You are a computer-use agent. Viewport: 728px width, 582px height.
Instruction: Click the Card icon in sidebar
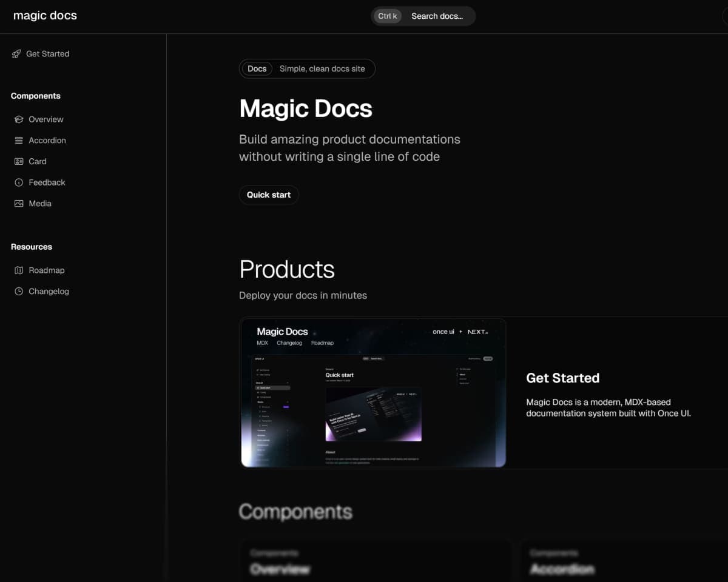(19, 161)
